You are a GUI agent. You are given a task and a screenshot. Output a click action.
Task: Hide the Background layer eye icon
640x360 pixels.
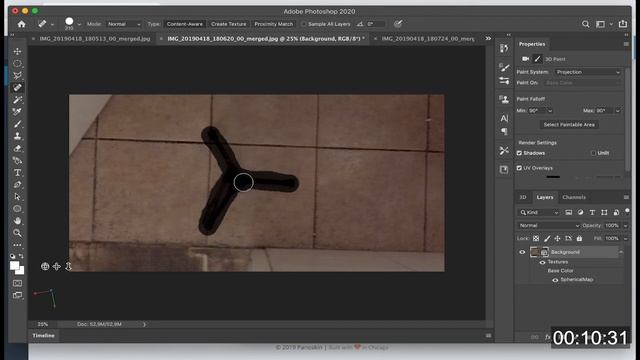point(522,252)
